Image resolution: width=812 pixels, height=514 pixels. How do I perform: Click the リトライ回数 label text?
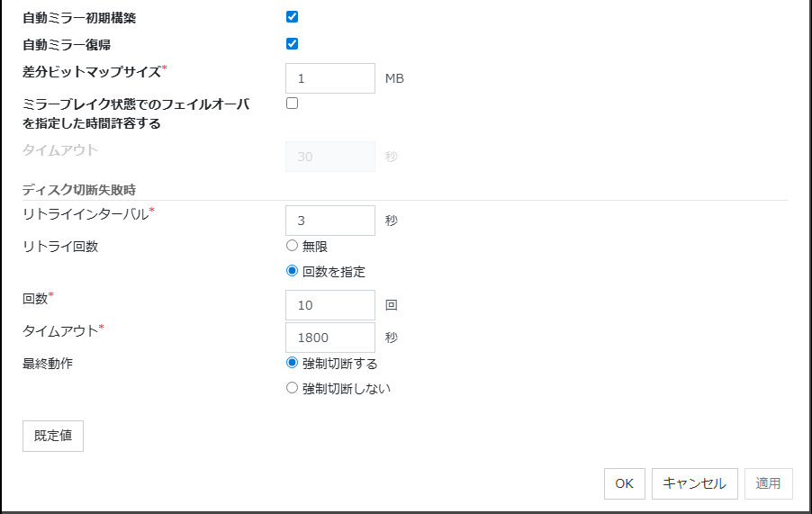(60, 247)
